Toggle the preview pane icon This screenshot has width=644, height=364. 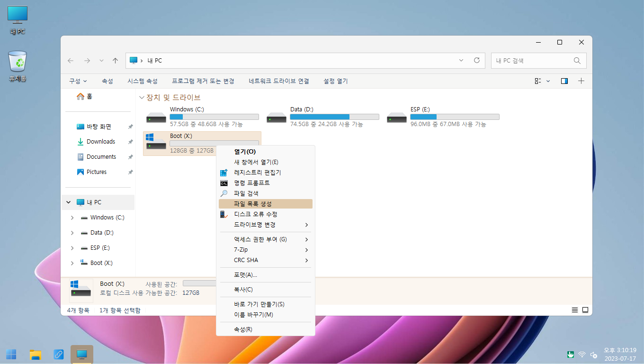click(x=564, y=81)
